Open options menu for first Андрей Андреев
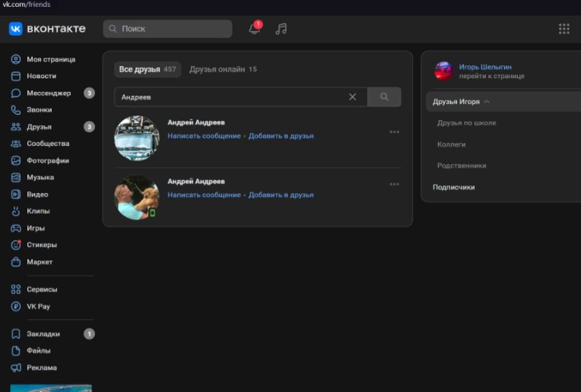 (394, 132)
